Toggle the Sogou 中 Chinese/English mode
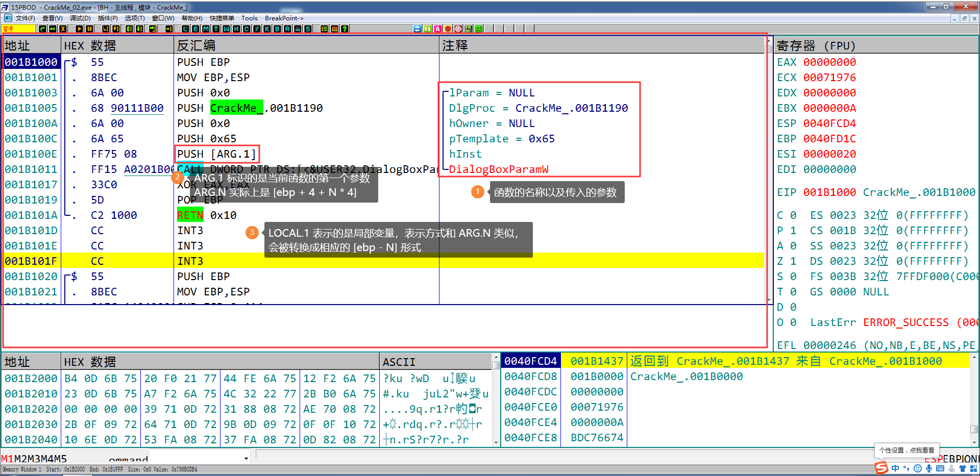Screen dimensions: 980x476 click(895, 468)
